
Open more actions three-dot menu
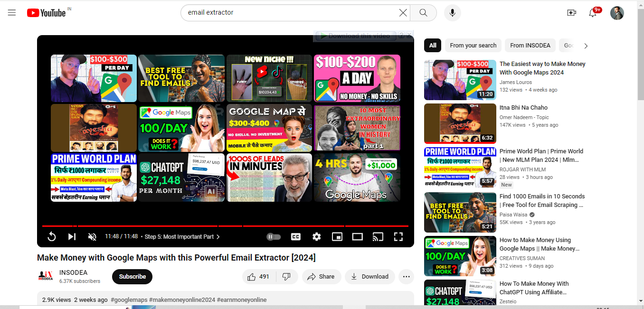(406, 277)
